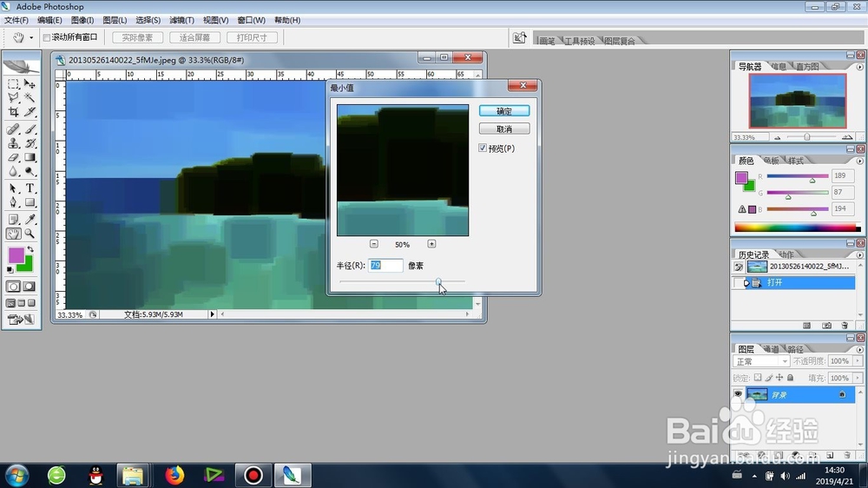Click the color spectrum ramp in Color panel
The width and height of the screenshot is (868, 488).
(x=797, y=228)
